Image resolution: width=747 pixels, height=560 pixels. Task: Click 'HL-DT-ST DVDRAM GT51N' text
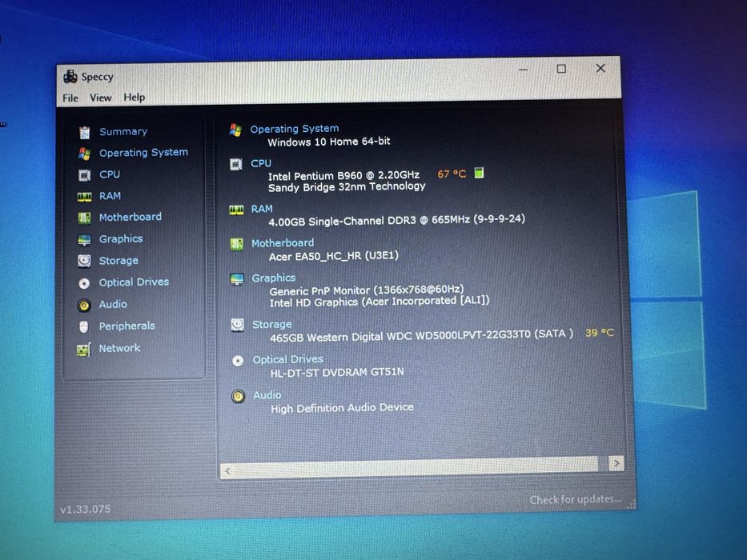[337, 372]
